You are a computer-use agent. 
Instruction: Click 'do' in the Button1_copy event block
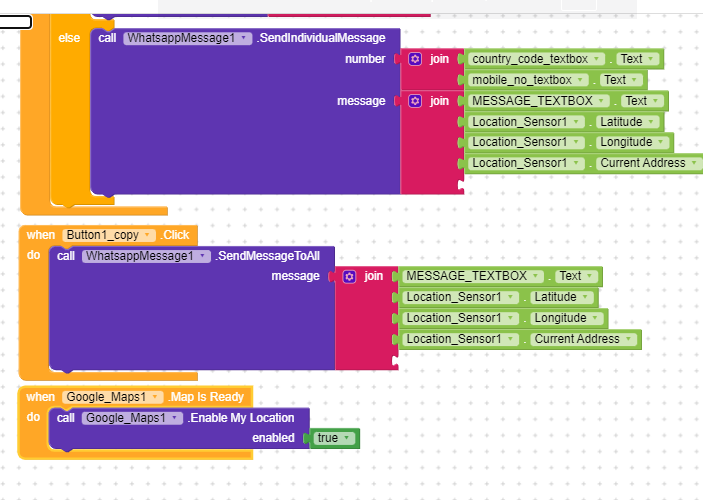(34, 255)
